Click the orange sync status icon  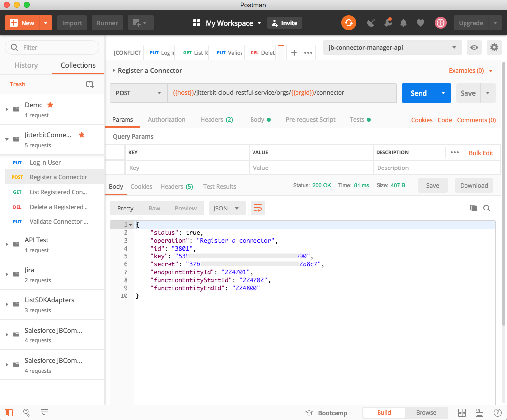click(348, 23)
